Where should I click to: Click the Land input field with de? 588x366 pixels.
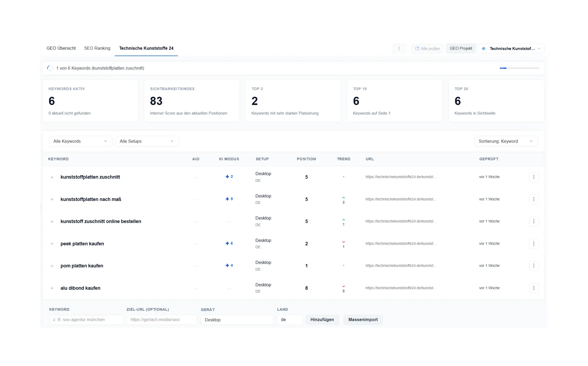tap(290, 320)
